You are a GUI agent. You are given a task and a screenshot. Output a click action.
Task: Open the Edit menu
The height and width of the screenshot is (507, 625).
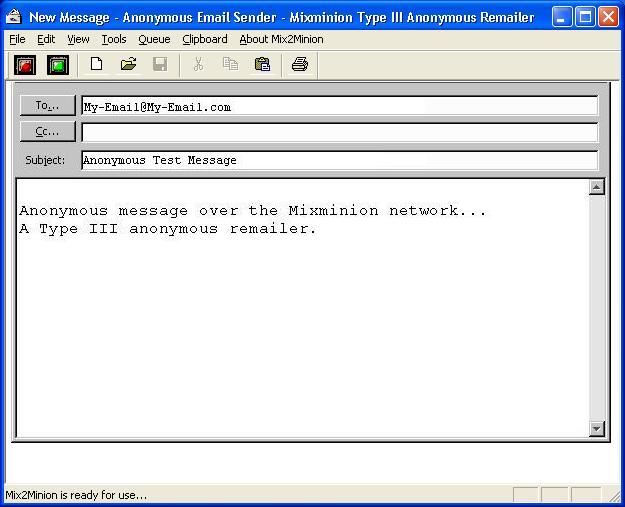coord(46,39)
